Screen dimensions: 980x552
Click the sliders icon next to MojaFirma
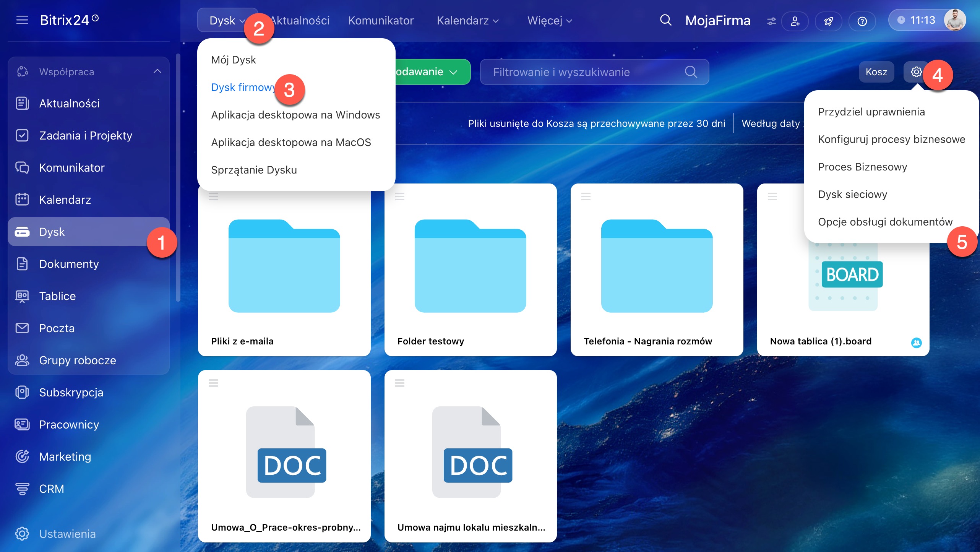click(x=771, y=21)
